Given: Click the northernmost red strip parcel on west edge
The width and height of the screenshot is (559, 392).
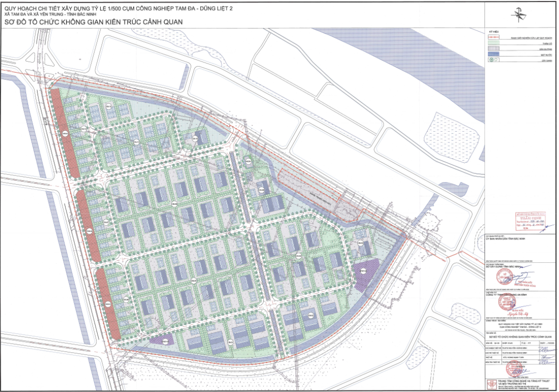Looking at the screenshot, I should point(65,133).
